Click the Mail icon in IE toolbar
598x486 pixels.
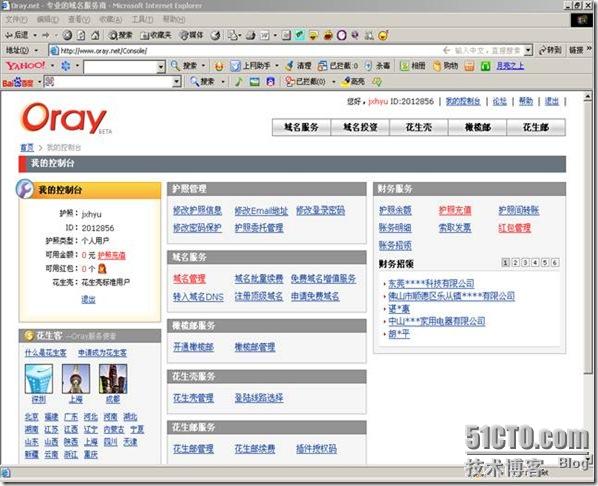pyautogui.click(x=232, y=35)
